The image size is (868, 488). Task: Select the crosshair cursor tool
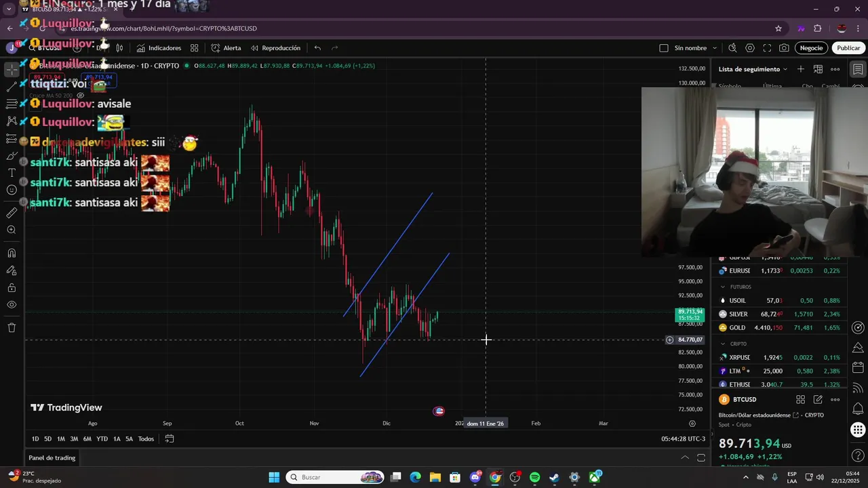[12, 70]
